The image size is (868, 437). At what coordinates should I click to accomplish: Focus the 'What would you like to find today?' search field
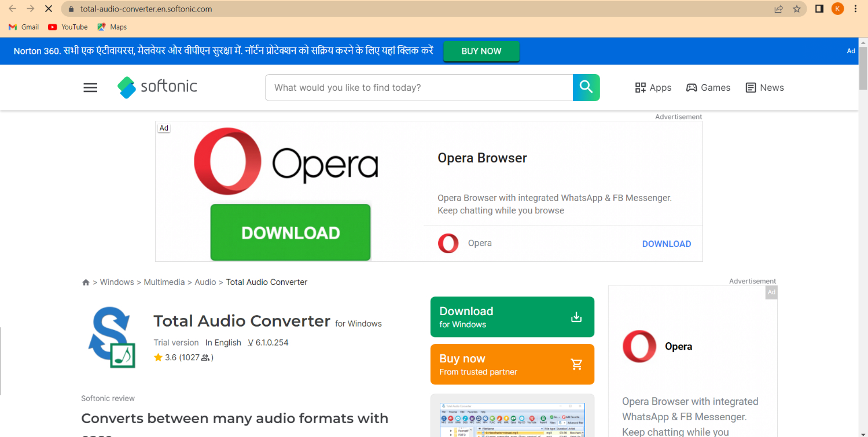pyautogui.click(x=419, y=87)
